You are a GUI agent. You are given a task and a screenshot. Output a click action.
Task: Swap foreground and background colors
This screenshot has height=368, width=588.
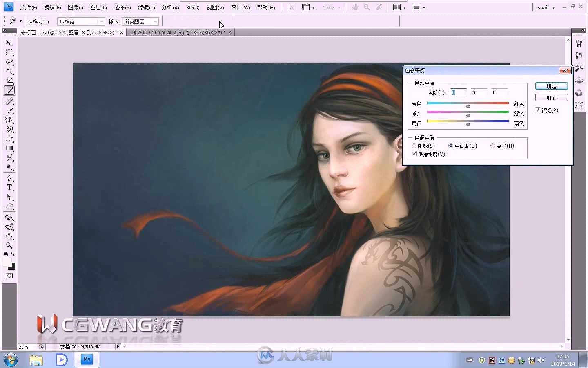pyautogui.click(x=13, y=254)
